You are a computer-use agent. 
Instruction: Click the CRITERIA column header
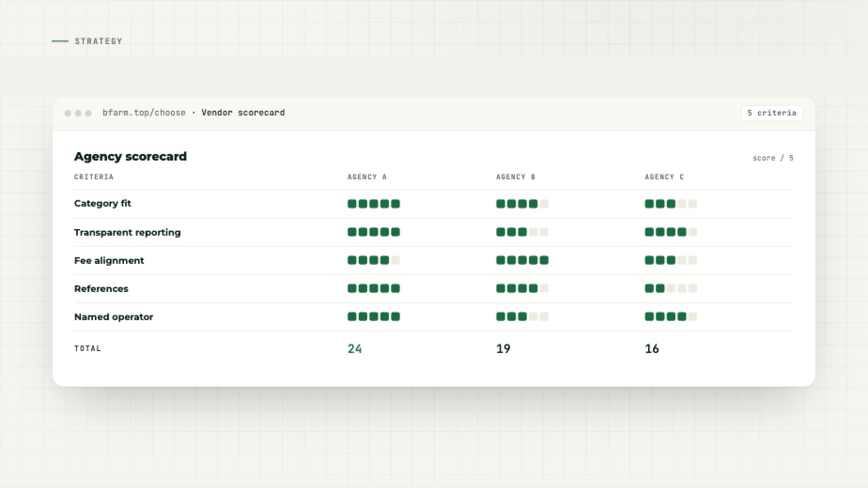(x=94, y=177)
